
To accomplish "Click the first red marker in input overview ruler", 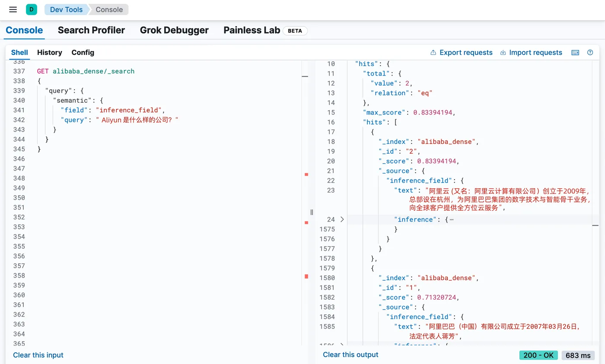I will coord(306,174).
